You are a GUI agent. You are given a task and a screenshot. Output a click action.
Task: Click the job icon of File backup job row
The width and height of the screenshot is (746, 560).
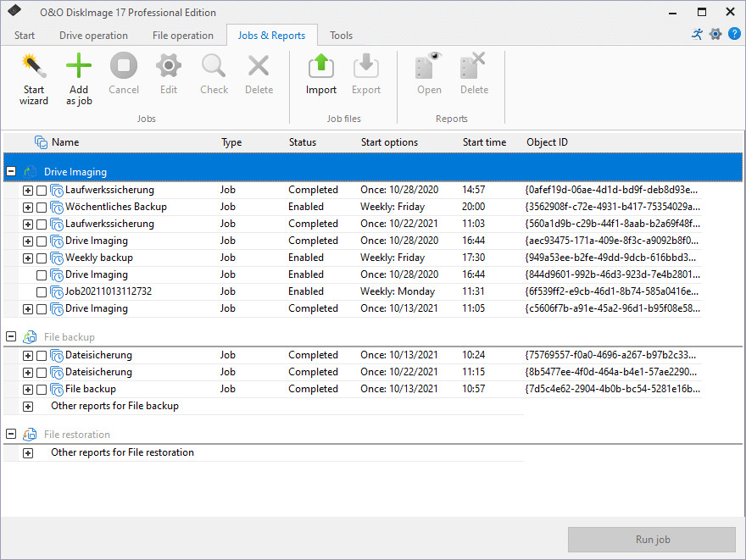pos(57,390)
